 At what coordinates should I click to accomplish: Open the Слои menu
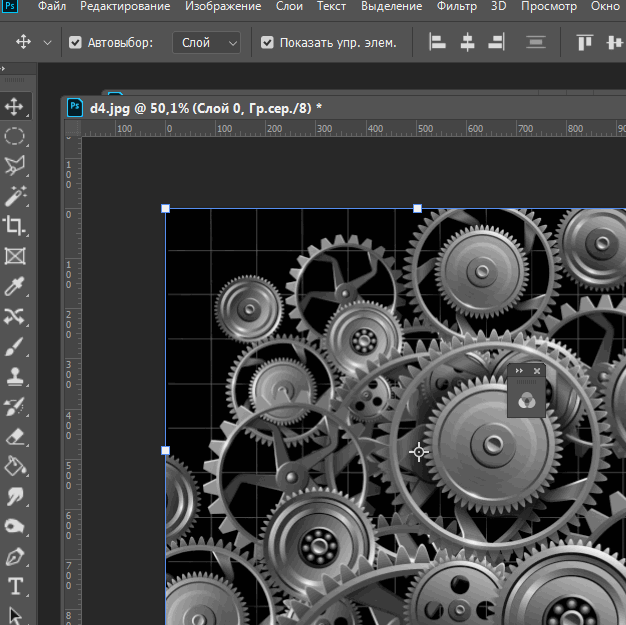click(x=289, y=6)
